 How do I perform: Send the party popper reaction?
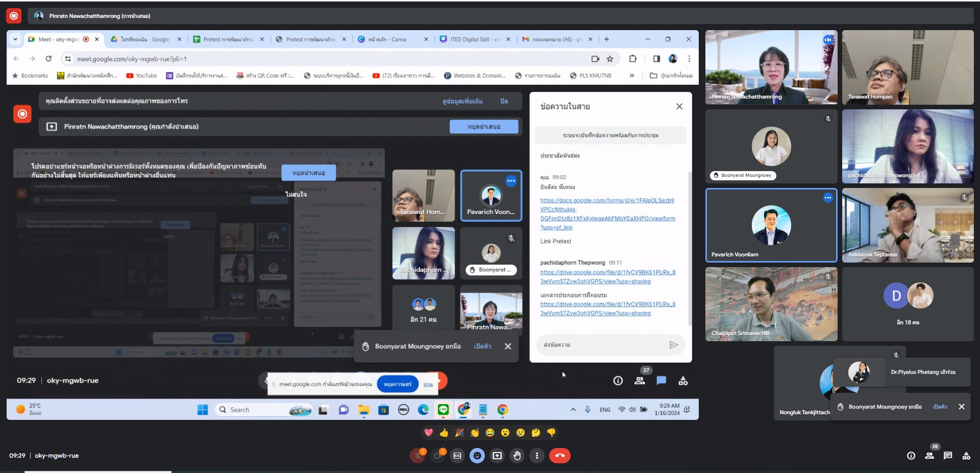[x=459, y=433]
